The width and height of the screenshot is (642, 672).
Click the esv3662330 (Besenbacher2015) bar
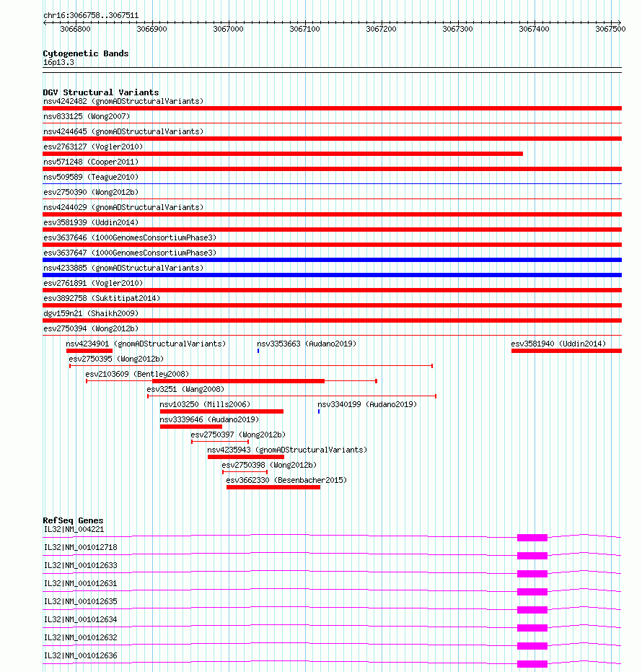(x=273, y=487)
